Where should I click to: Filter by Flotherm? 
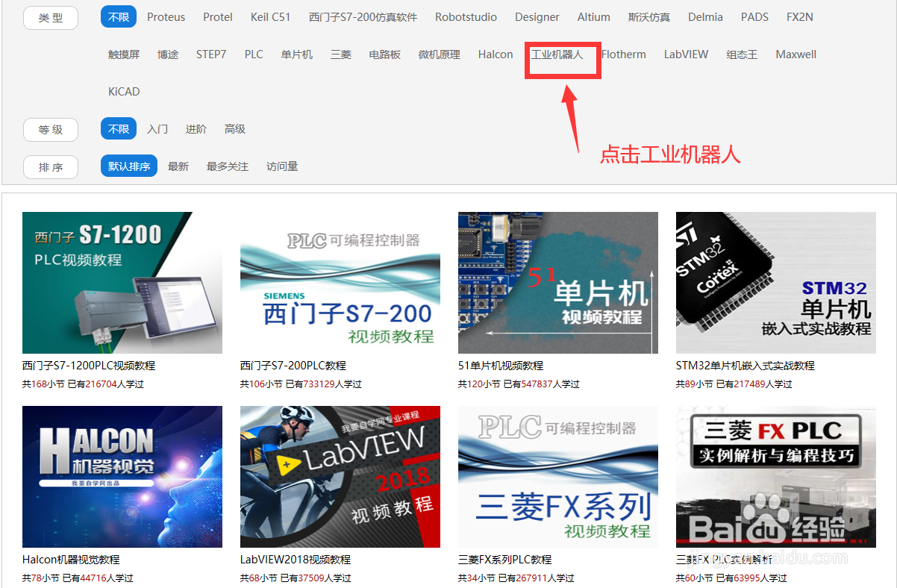click(624, 54)
